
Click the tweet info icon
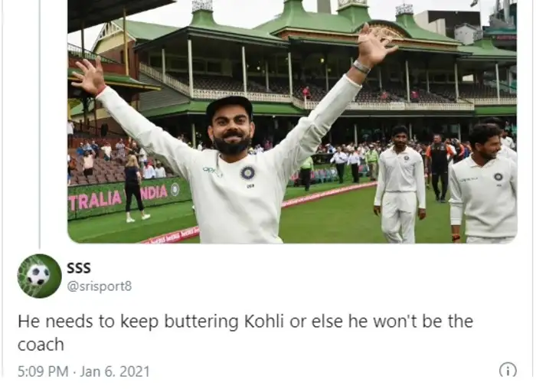pyautogui.click(x=508, y=370)
